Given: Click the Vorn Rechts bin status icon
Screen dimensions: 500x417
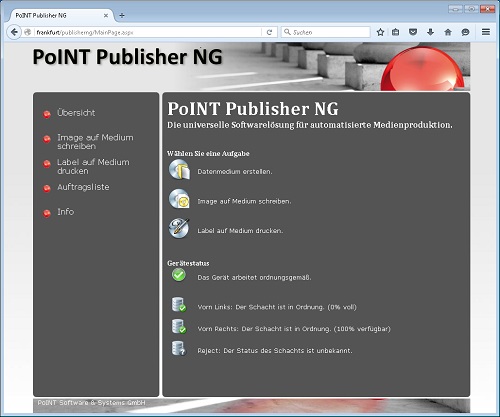Looking at the screenshot, I should point(179,326).
